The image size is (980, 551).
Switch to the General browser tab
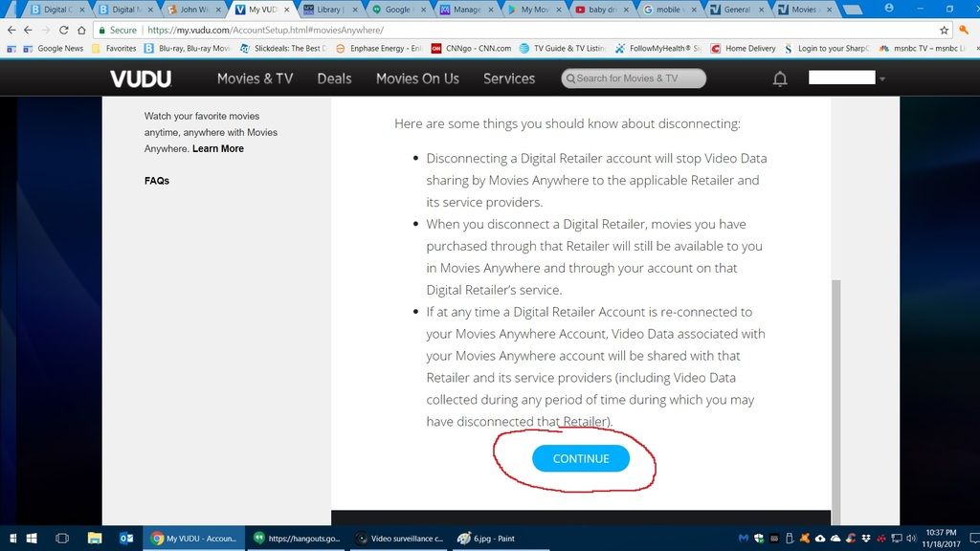(736, 10)
